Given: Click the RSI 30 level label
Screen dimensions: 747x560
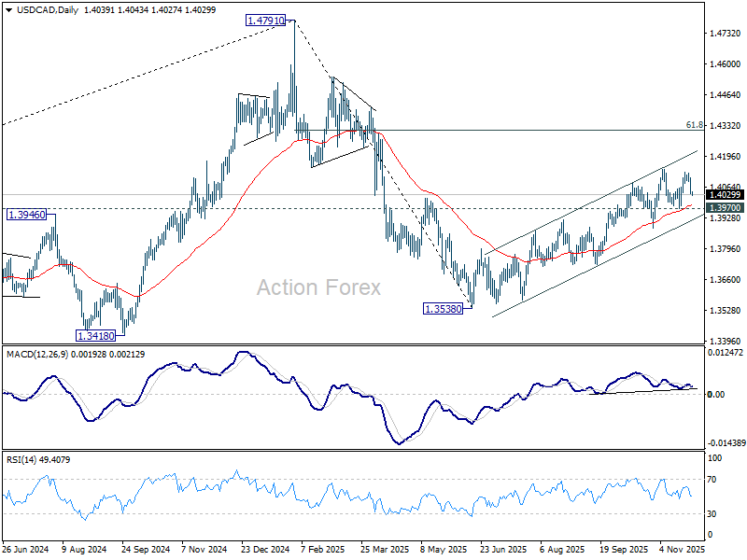Looking at the screenshot, I should [x=712, y=514].
